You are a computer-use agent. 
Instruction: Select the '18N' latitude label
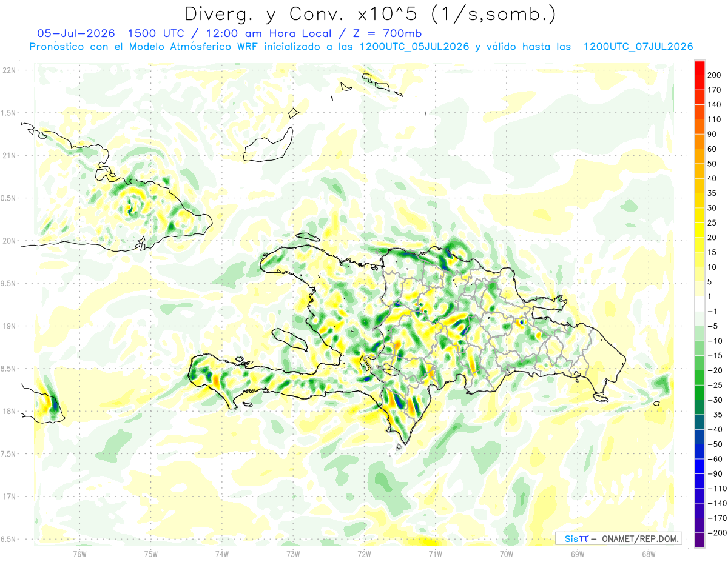point(8,411)
